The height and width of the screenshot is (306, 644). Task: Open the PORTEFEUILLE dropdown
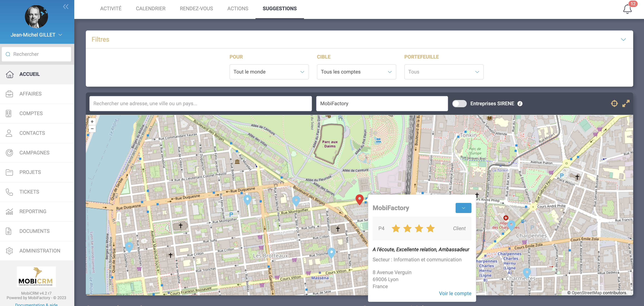click(444, 72)
